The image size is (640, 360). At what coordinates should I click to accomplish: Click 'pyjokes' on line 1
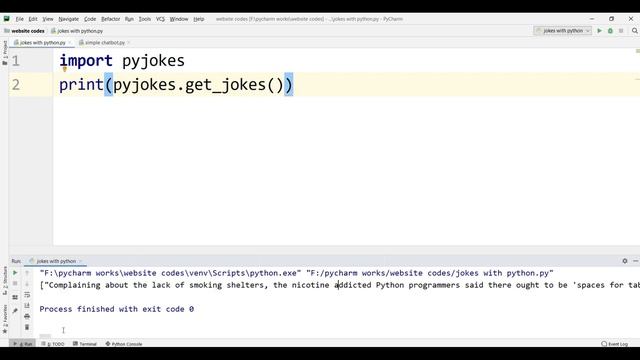tap(153, 61)
